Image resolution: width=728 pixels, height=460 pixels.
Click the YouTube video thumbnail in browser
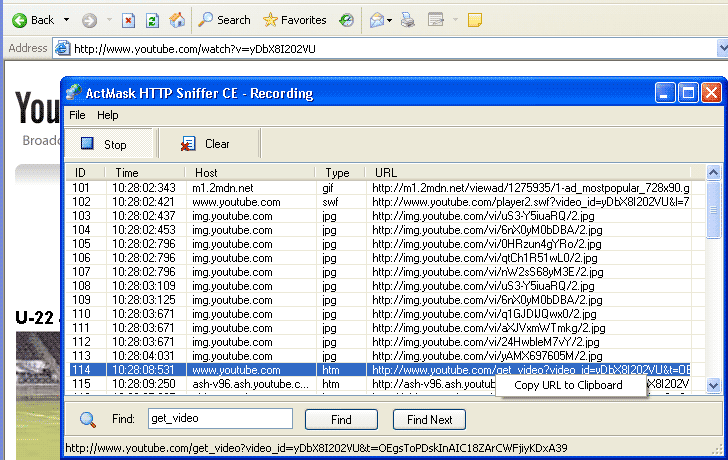pyautogui.click(x=38, y=395)
